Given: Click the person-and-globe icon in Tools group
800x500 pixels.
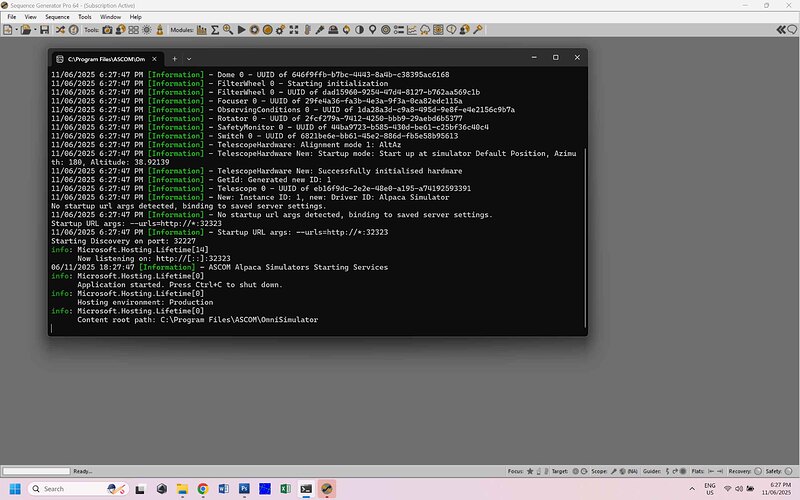Looking at the screenshot, I should 120,30.
